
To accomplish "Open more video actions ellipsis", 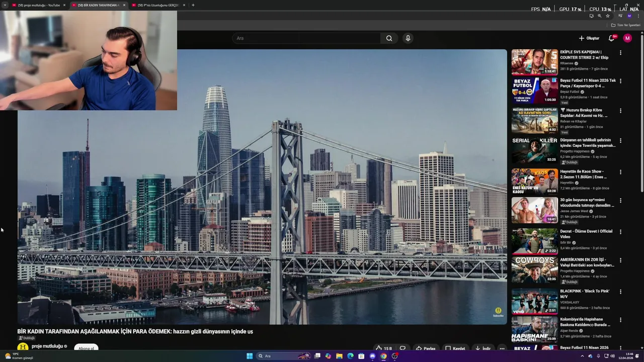I will coord(502,348).
